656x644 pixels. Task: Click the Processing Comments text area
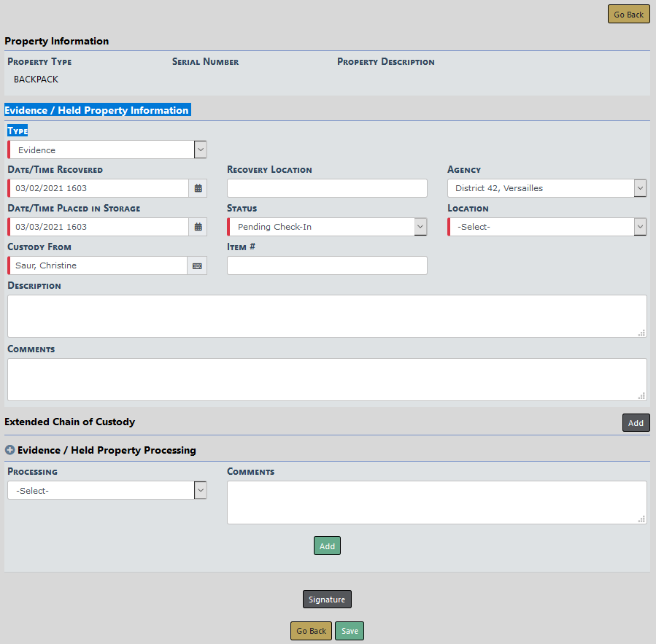tap(436, 502)
